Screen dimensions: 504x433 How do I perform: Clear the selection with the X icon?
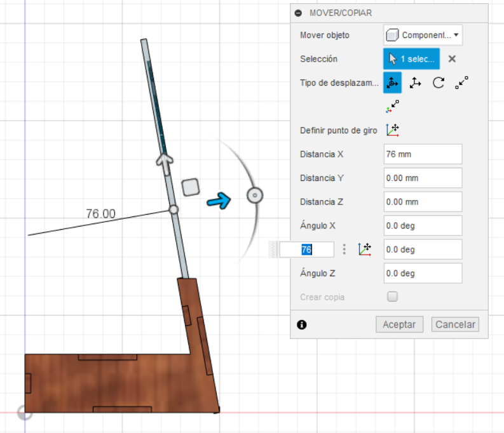click(452, 59)
